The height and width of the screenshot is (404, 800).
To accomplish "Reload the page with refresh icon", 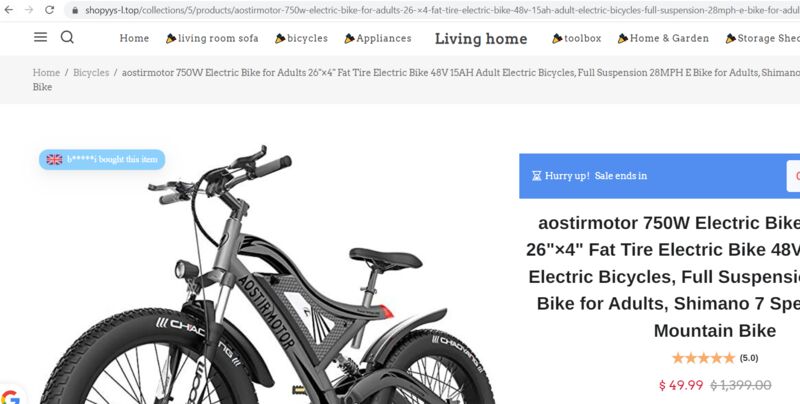I will tap(49, 10).
